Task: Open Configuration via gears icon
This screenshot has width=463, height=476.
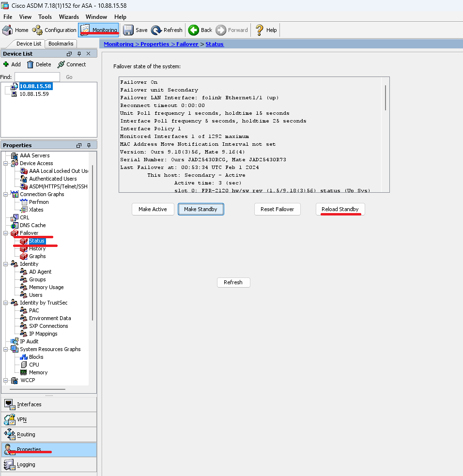Action: 37,30
